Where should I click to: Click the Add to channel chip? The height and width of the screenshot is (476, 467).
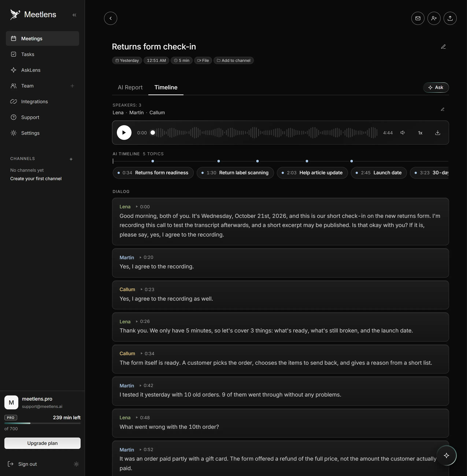pos(233,60)
